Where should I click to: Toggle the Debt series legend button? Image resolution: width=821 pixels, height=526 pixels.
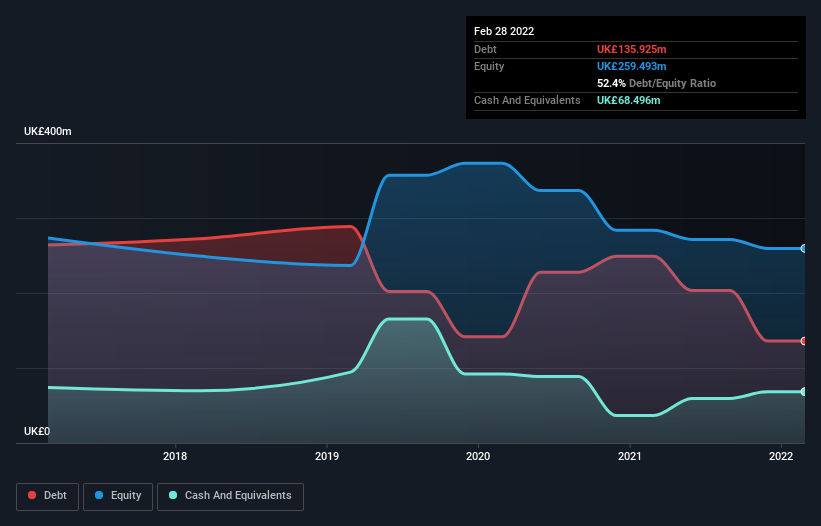pyautogui.click(x=48, y=496)
